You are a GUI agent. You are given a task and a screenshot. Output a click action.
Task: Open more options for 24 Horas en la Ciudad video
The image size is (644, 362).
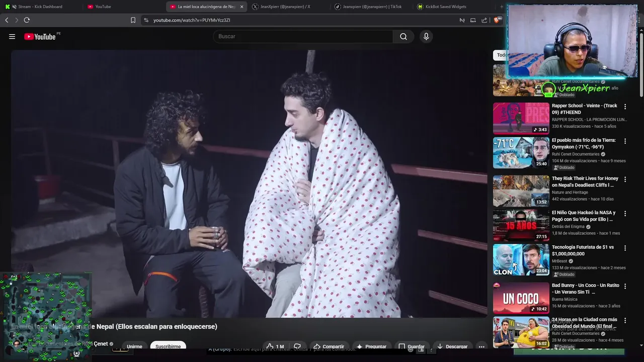coord(625,320)
